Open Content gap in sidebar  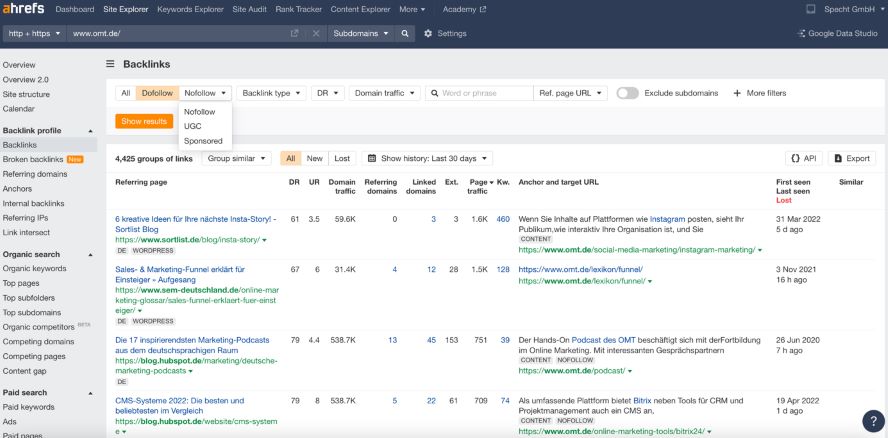24,371
